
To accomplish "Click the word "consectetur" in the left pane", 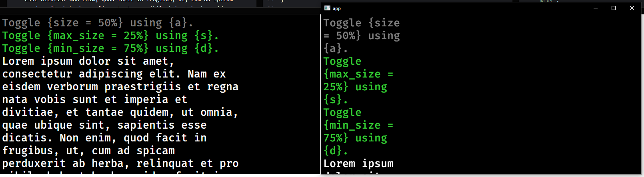I will pyautogui.click(x=37, y=74).
